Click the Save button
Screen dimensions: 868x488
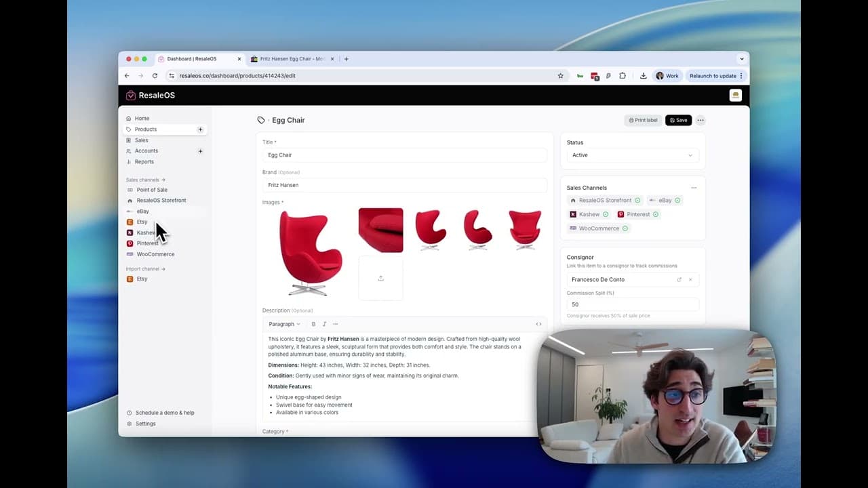click(x=678, y=120)
